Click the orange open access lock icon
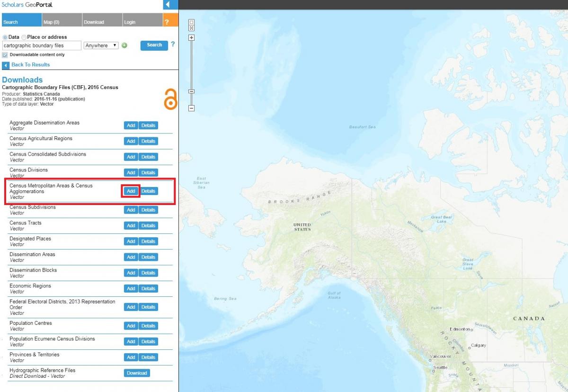Image resolution: width=568 pixels, height=392 pixels. point(170,99)
